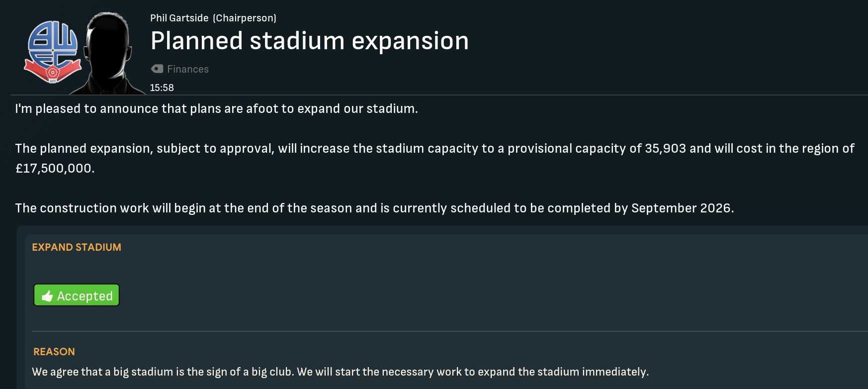
Task: Click the Finances tag icon
Action: coord(157,69)
